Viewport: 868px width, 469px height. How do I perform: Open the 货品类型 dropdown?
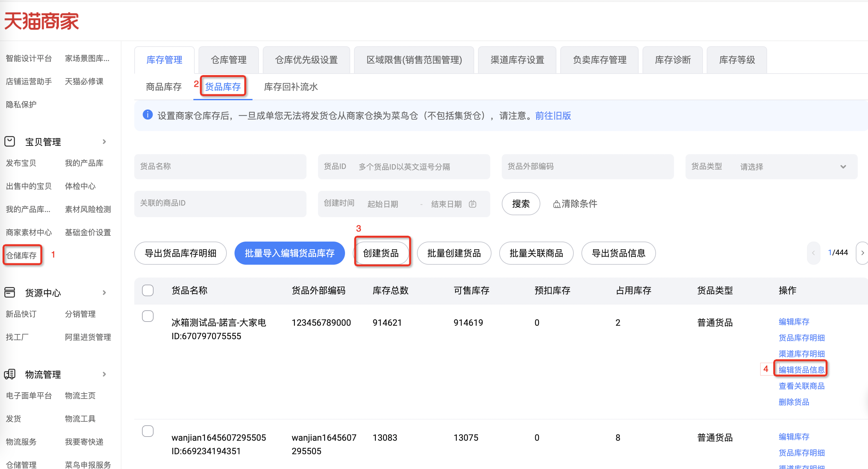[771, 166]
